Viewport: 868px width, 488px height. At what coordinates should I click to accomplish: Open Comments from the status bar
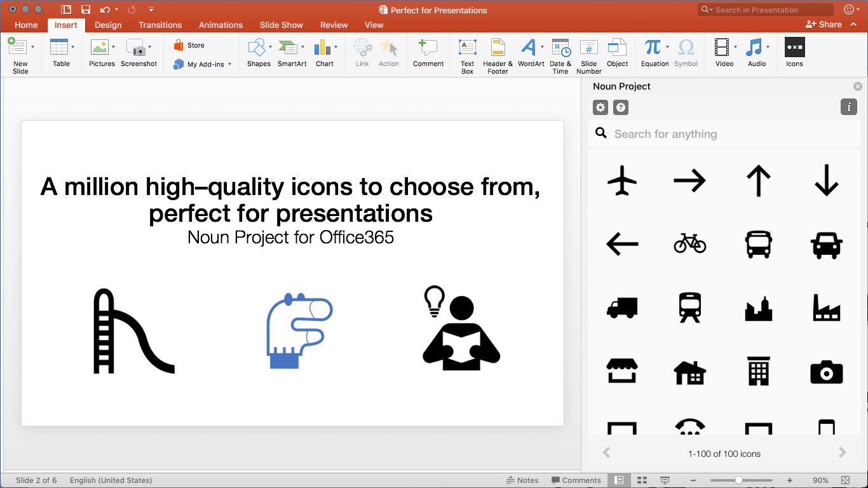tap(576, 480)
